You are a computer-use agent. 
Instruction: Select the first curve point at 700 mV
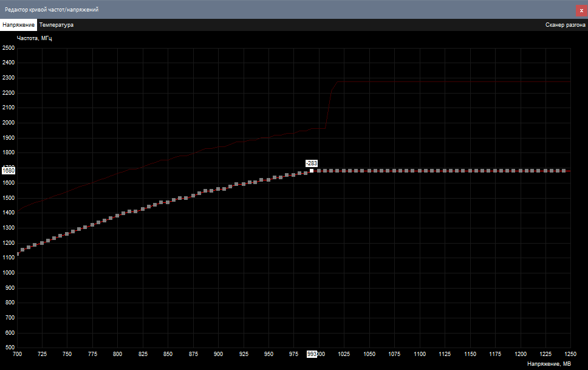click(17, 254)
